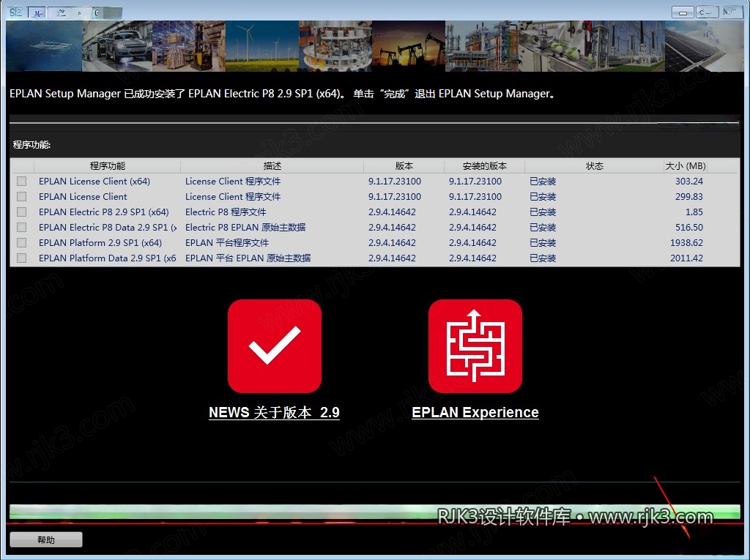Tick checkbox for EPLAN Platform 2.9 SP1 (x64)
The image size is (750, 560).
pyautogui.click(x=21, y=242)
